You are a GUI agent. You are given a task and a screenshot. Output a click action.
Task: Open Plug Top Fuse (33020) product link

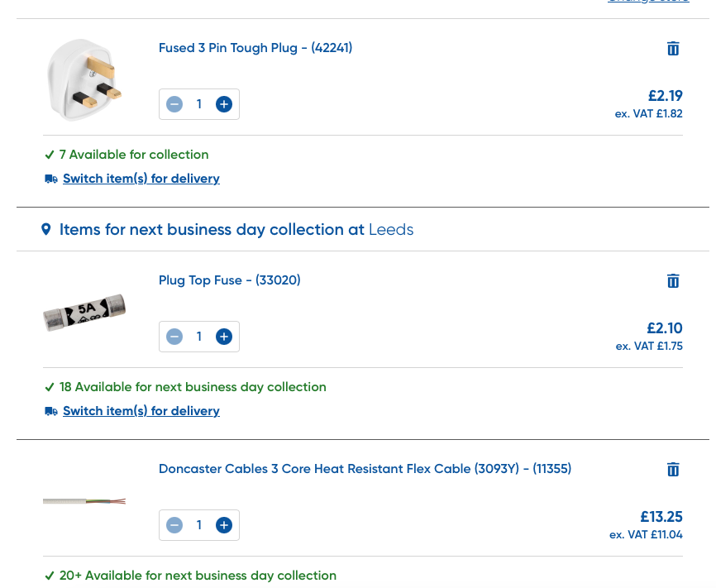click(229, 280)
